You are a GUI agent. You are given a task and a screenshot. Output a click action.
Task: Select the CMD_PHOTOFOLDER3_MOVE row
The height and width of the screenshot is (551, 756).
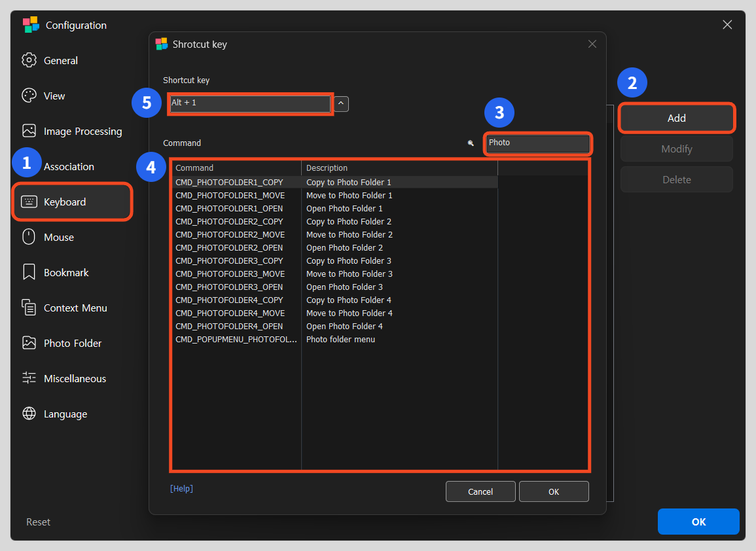point(334,274)
